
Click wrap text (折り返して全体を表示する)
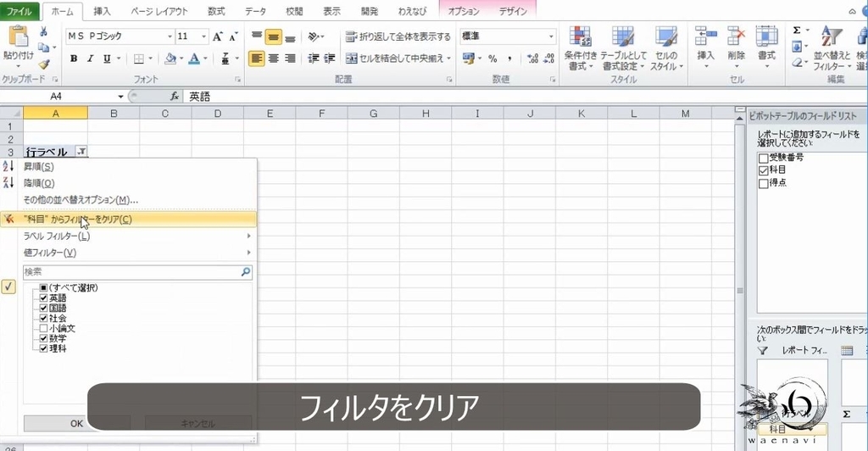tap(398, 36)
